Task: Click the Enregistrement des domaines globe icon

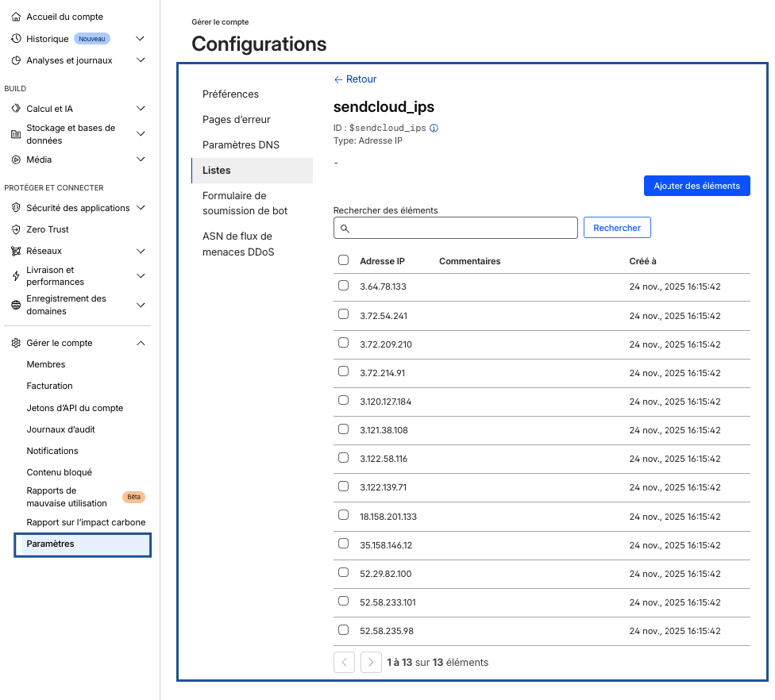Action: (16, 305)
